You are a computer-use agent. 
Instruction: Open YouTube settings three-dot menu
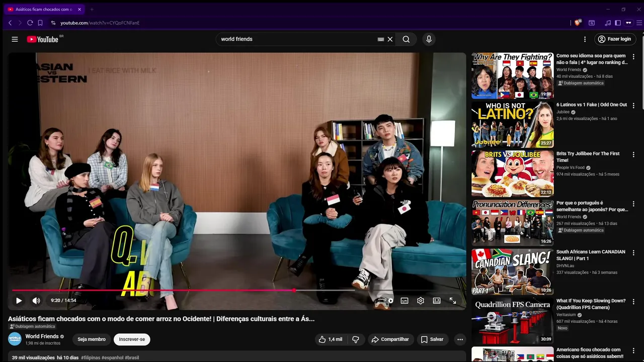coord(585,39)
